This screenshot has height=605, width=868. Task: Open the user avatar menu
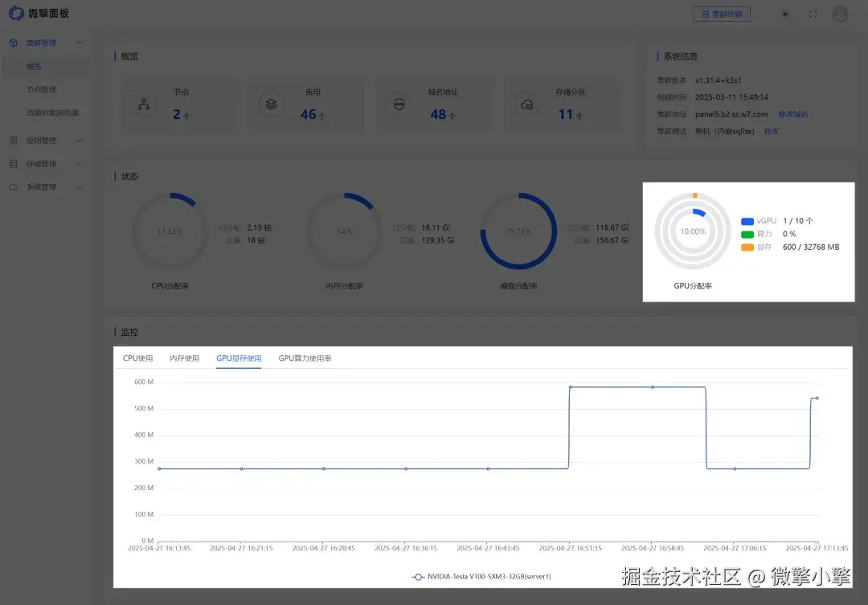(840, 14)
